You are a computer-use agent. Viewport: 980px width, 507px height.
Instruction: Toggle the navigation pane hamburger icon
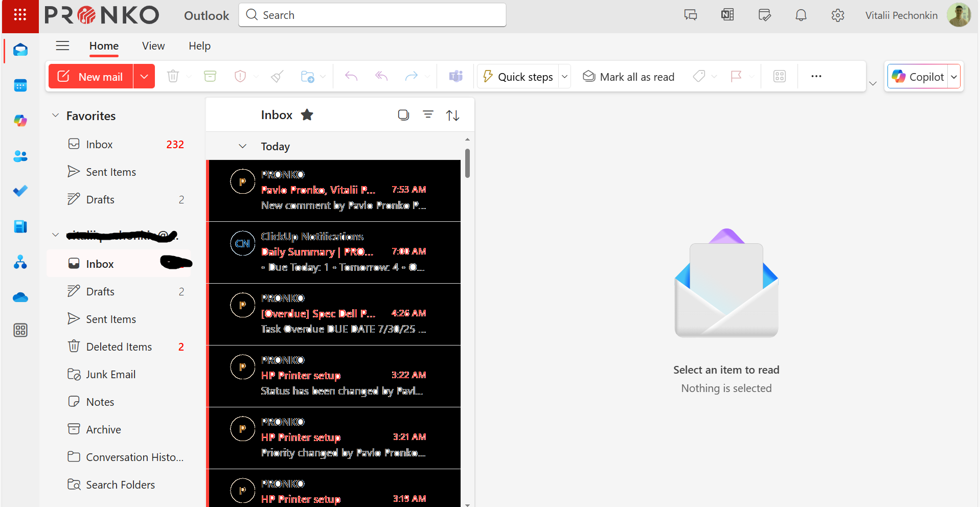click(62, 46)
